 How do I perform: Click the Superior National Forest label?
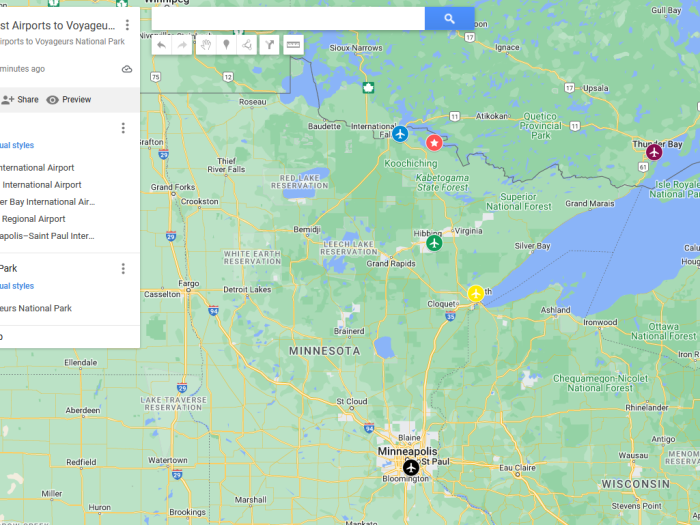tap(519, 202)
